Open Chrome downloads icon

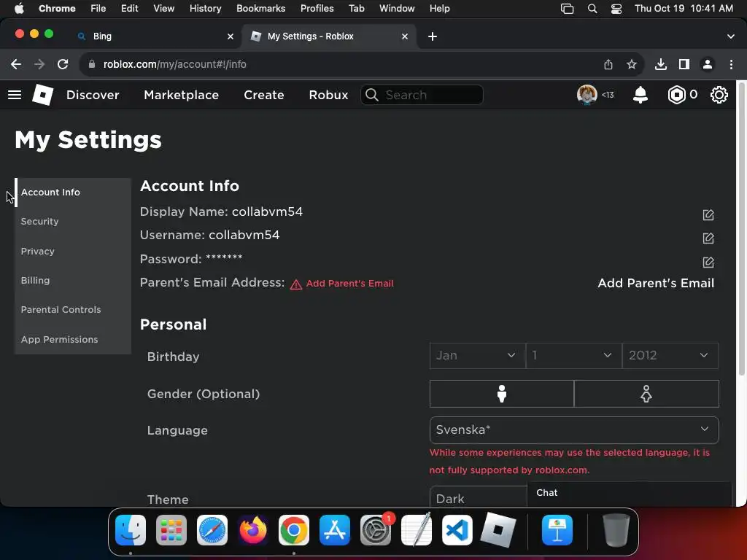661,64
